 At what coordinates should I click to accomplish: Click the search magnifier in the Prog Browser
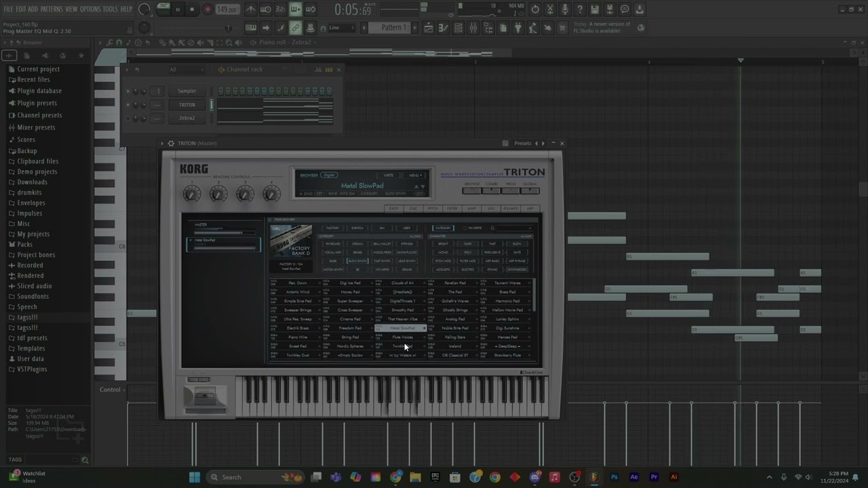[x=492, y=228]
